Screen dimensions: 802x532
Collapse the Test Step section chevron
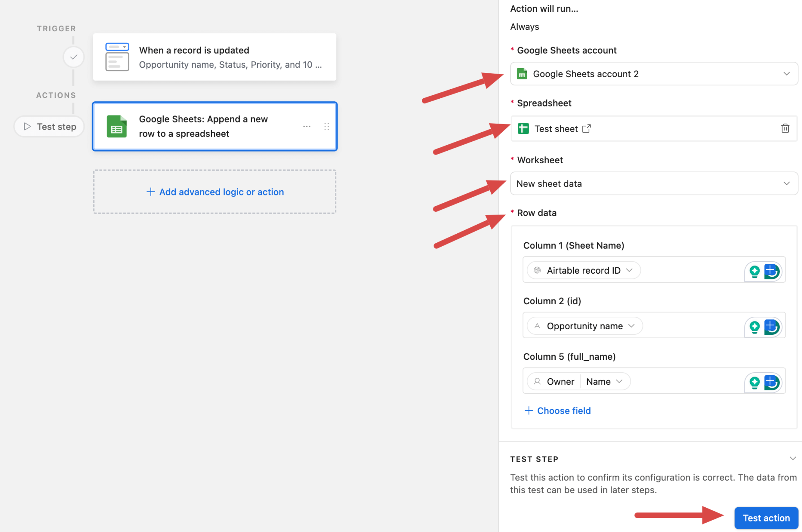pos(793,458)
